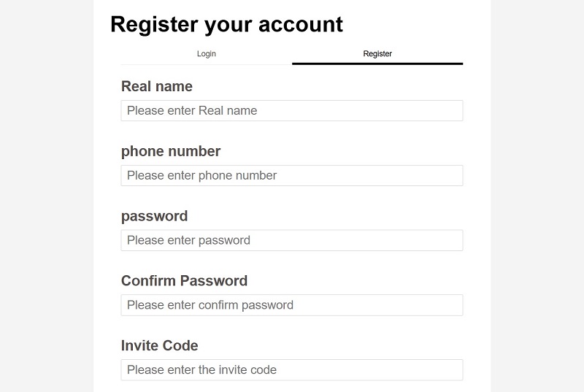Click empty white space right of the heading

click(416, 24)
